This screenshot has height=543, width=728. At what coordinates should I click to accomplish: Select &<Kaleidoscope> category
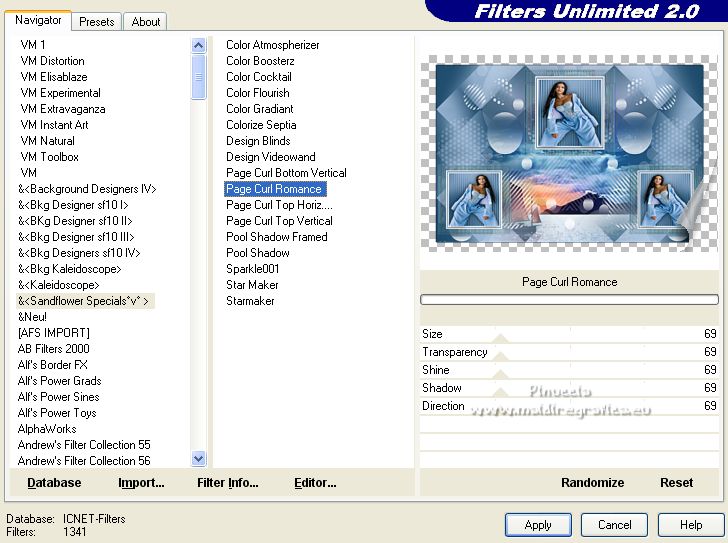[58, 285]
